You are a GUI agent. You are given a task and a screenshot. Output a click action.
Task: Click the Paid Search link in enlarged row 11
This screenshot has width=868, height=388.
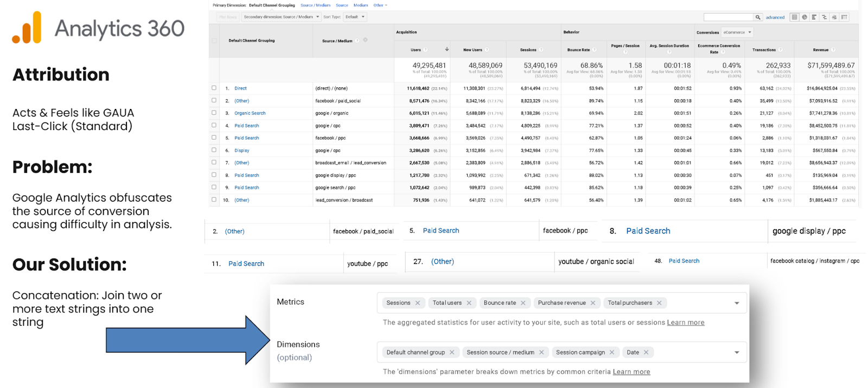tap(246, 264)
